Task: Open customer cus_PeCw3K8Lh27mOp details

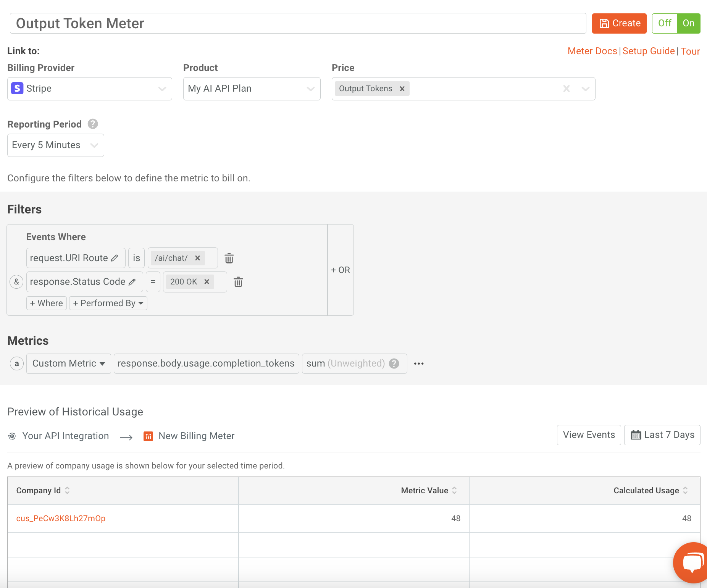Action: [61, 518]
